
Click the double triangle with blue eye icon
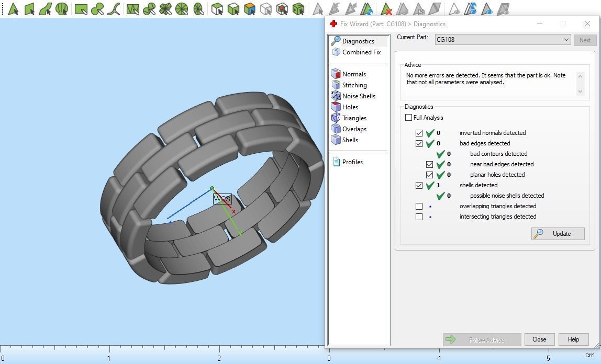click(x=470, y=8)
